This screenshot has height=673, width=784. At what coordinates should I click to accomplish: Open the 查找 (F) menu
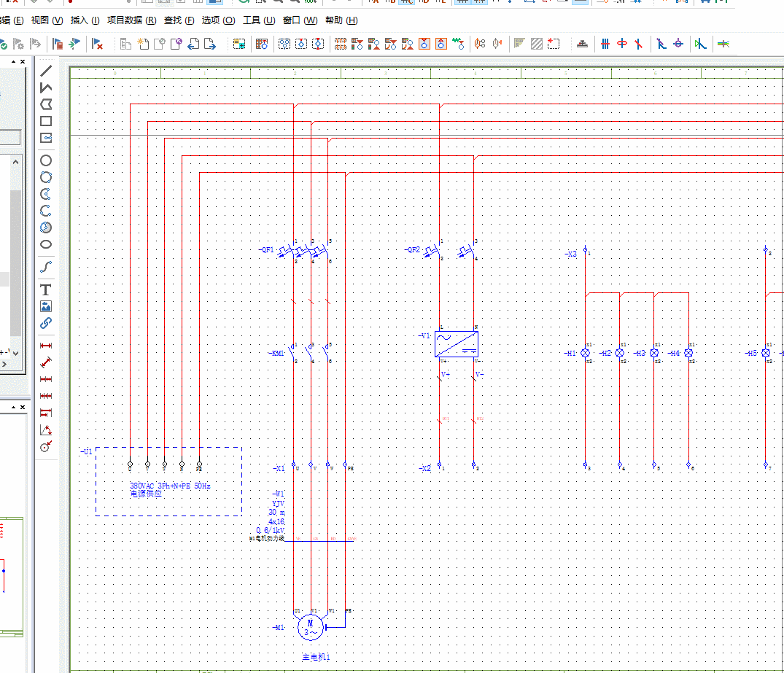179,20
